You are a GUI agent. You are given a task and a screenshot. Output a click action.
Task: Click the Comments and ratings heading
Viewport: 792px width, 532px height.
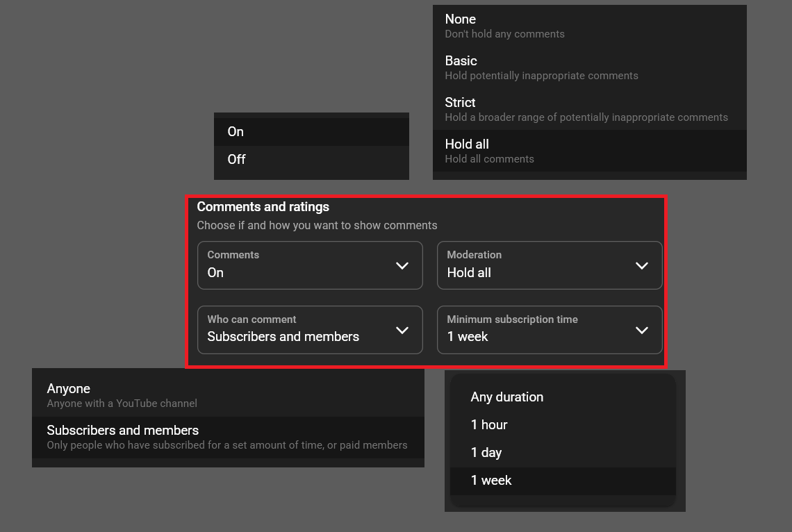[x=263, y=207]
